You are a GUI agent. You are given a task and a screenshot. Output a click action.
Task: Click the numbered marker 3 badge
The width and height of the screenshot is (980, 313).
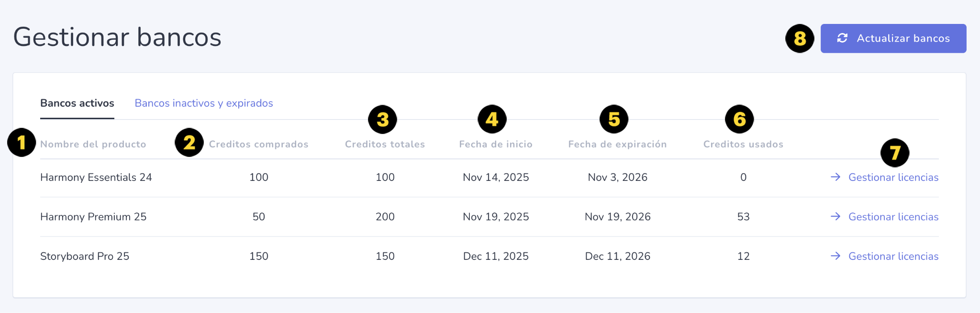click(x=382, y=119)
